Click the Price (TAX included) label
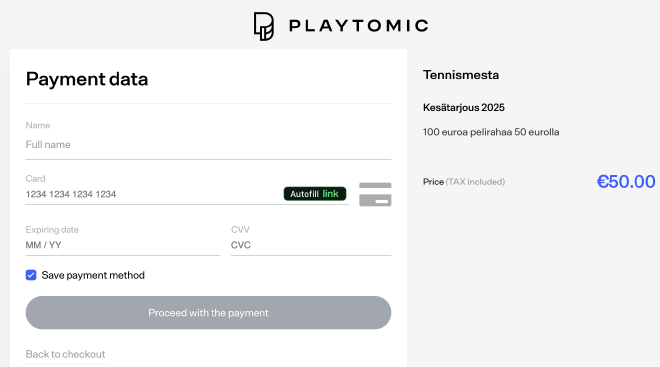 point(464,182)
